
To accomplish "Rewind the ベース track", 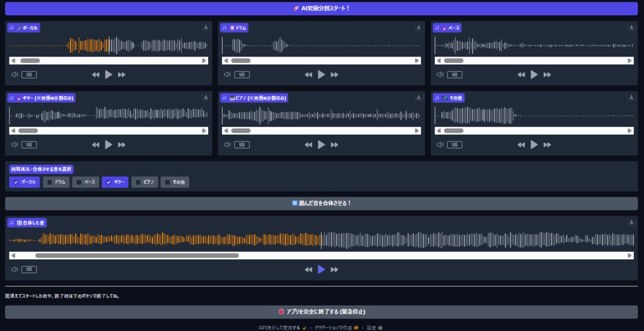I will (x=521, y=75).
